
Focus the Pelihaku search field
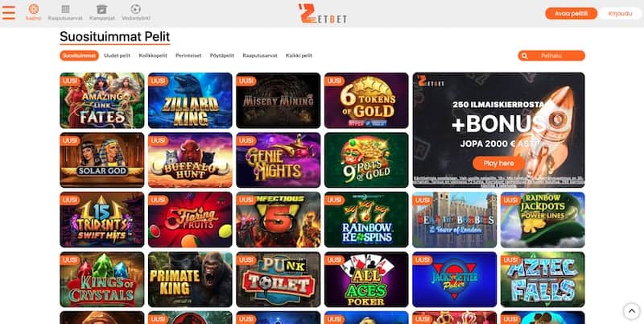[551, 56]
